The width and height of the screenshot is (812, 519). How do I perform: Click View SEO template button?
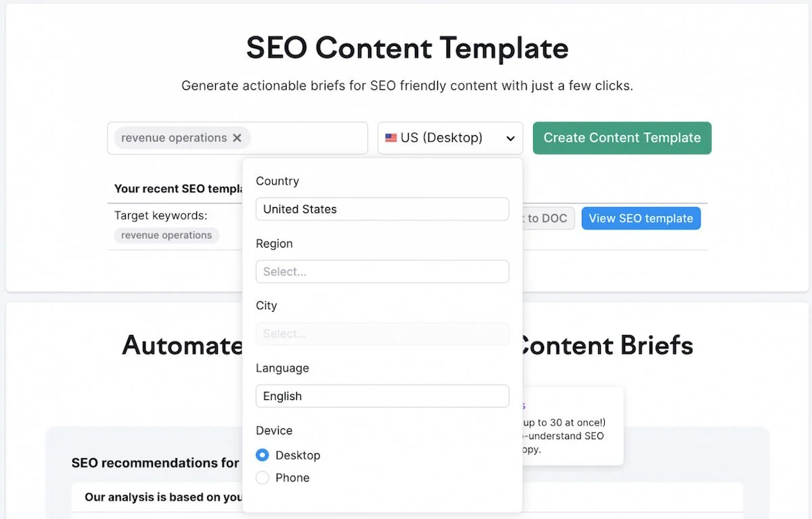pyautogui.click(x=641, y=219)
